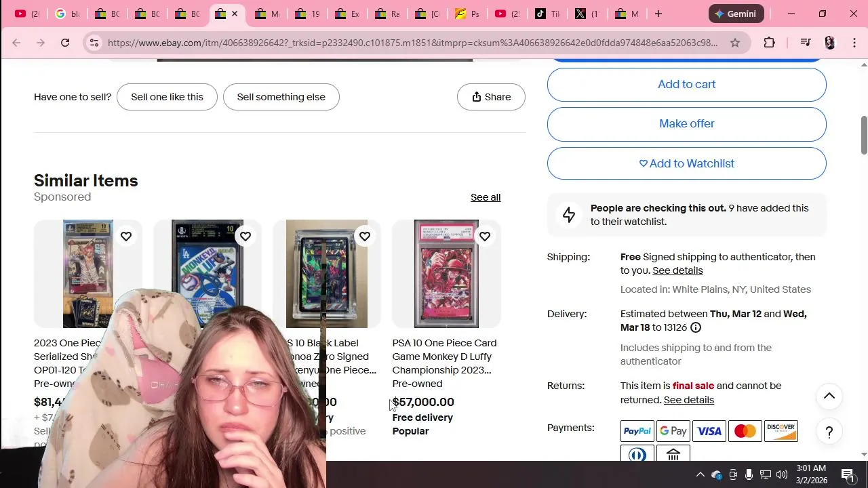Click the lightning bolt icon
Image resolution: width=868 pixels, height=488 pixels.
tap(569, 215)
